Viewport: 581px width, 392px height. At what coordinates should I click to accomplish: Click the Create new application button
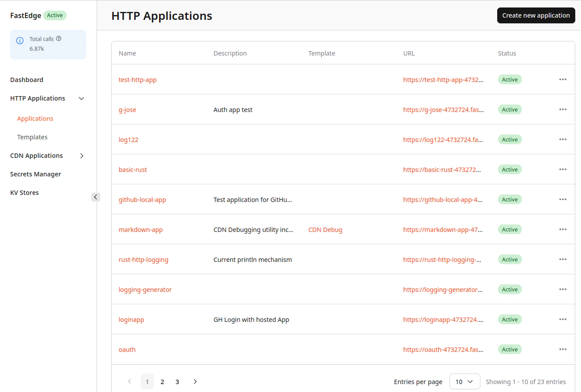tap(536, 15)
